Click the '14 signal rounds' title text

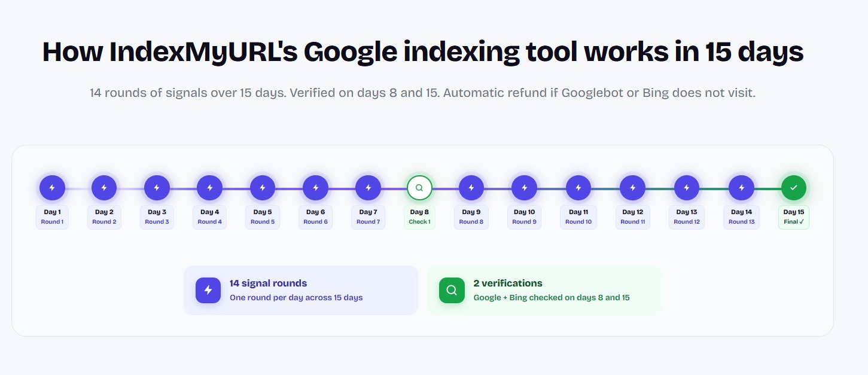click(268, 283)
